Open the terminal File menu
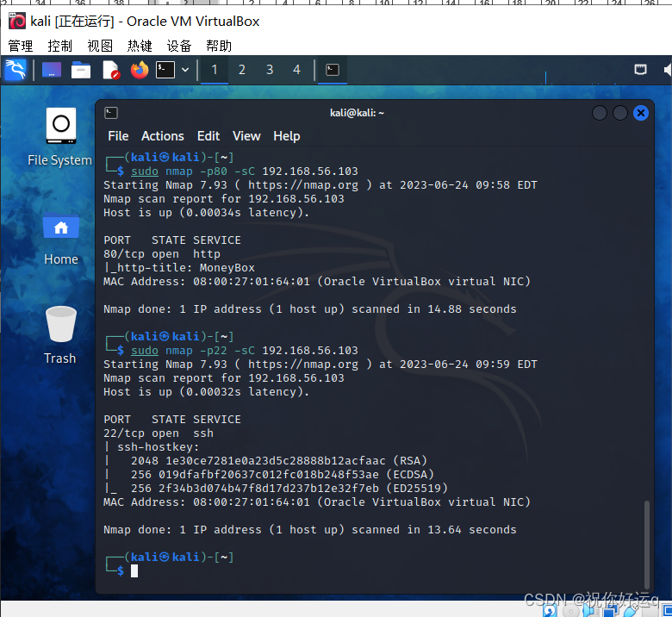The height and width of the screenshot is (617, 672). 118,136
